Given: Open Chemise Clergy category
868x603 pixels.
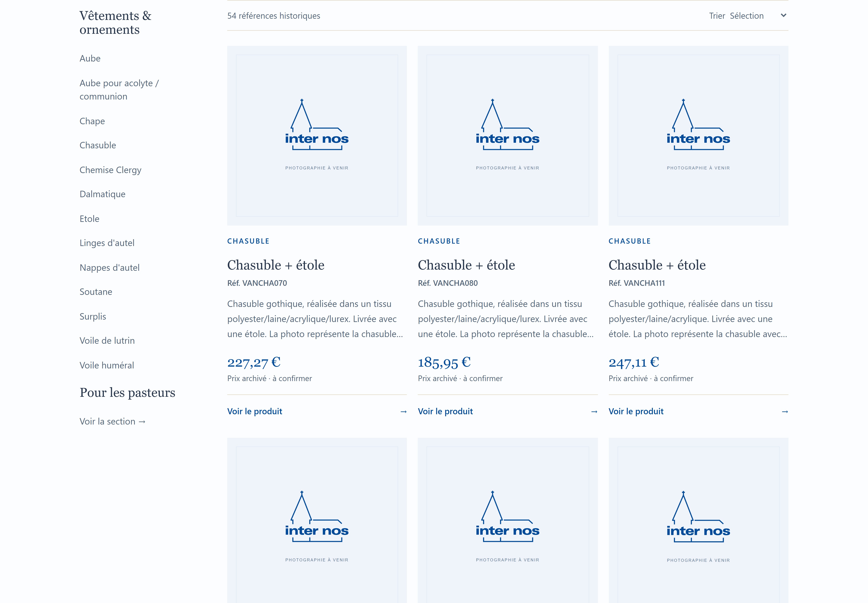Looking at the screenshot, I should coord(110,170).
